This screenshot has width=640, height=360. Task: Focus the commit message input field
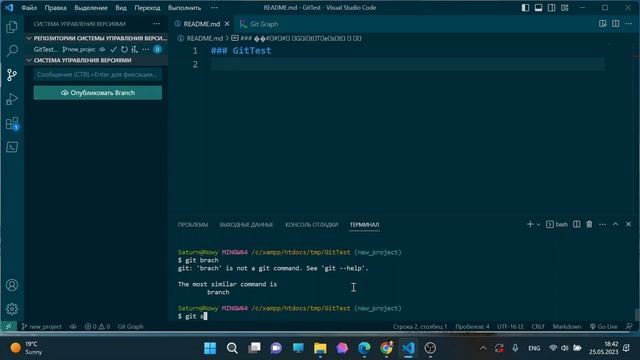[x=98, y=75]
